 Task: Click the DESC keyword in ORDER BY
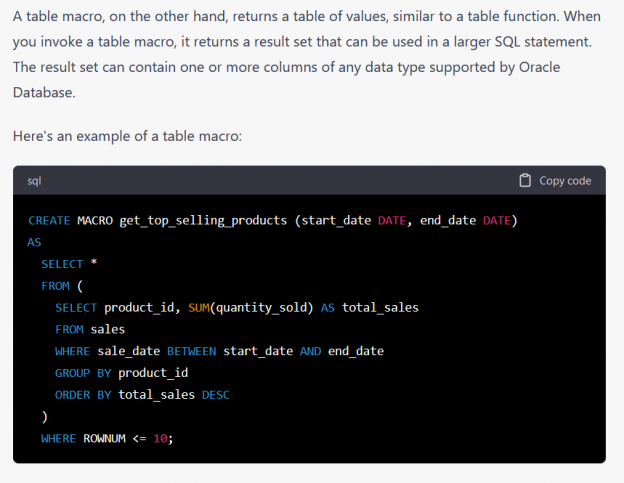216,395
